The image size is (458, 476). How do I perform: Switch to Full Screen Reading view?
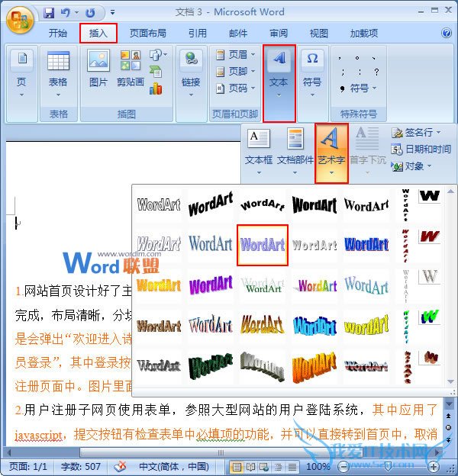pos(251,467)
